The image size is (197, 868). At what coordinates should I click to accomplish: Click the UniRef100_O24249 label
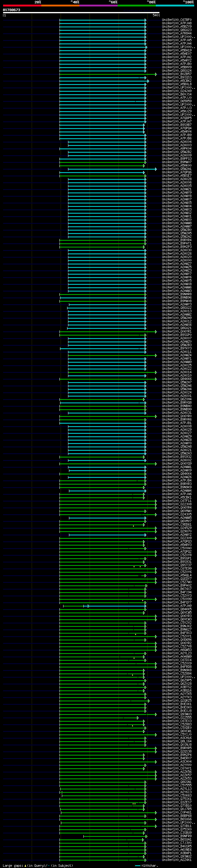[x=177, y=91]
